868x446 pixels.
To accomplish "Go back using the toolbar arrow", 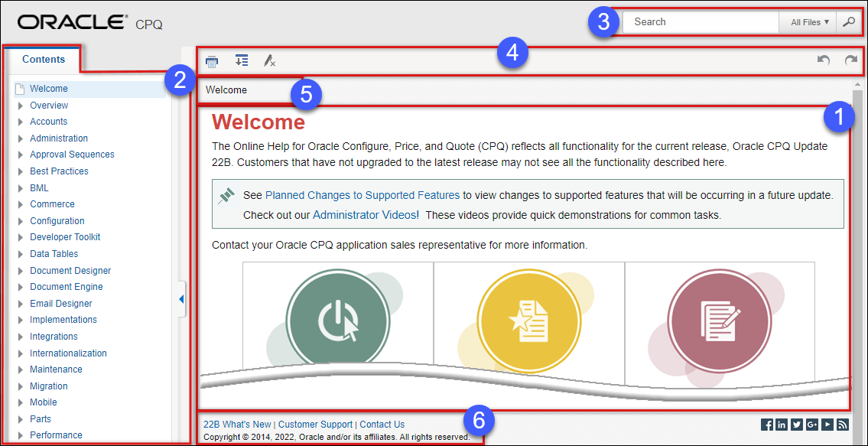I will pos(824,60).
